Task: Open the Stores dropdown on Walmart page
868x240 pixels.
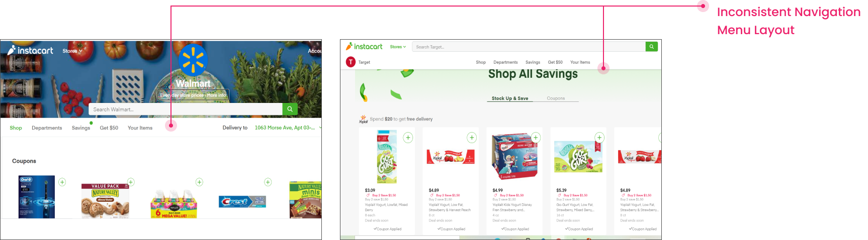Action: pos(72,51)
